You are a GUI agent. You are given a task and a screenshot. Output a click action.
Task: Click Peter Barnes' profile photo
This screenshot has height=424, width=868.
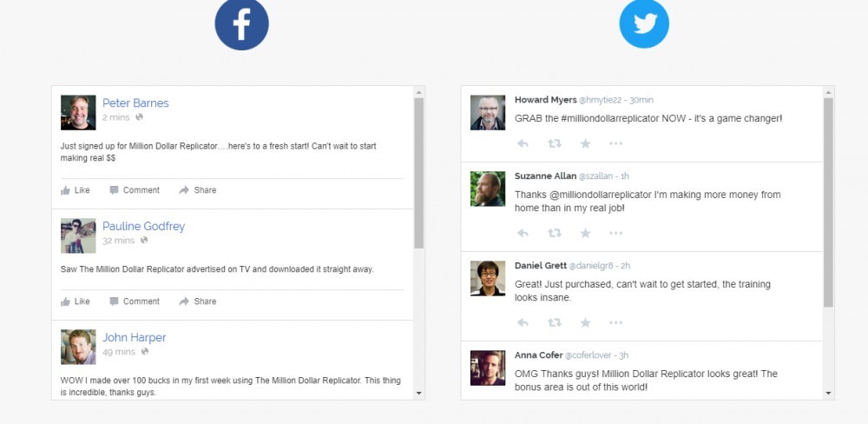[78, 112]
